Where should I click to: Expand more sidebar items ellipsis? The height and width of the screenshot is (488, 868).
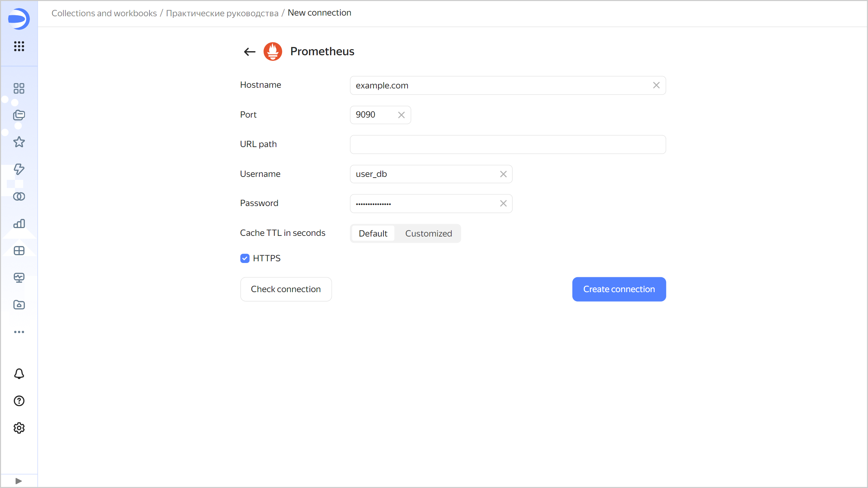point(19,332)
